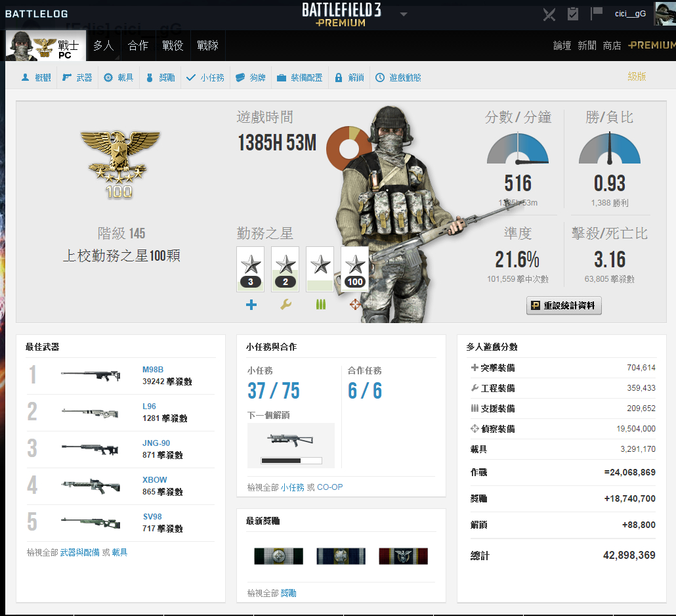
Task: Click the engineer wrench class icon
Action: pyautogui.click(x=285, y=305)
